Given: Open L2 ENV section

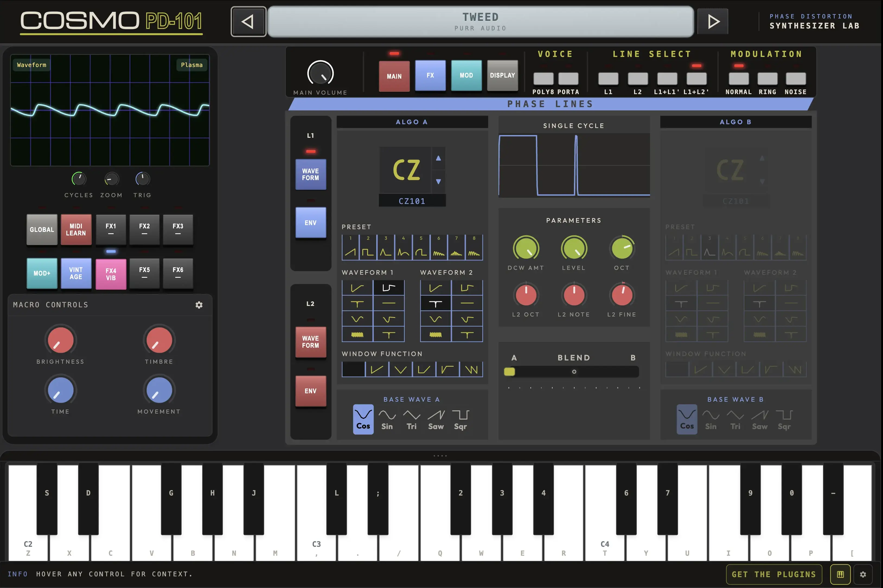Looking at the screenshot, I should coord(311,391).
